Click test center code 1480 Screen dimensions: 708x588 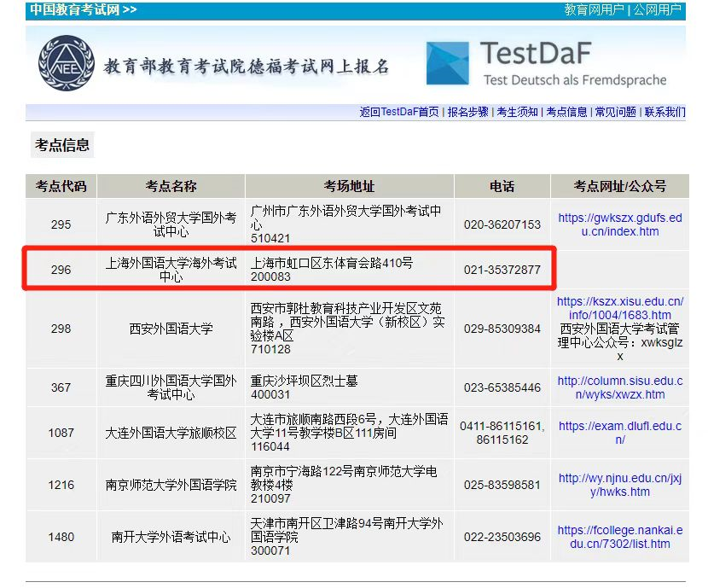(61, 537)
